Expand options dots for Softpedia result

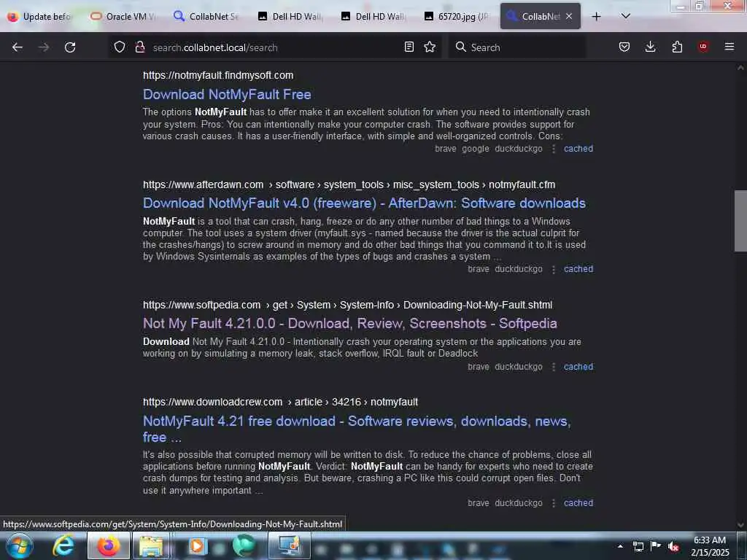pyautogui.click(x=553, y=367)
